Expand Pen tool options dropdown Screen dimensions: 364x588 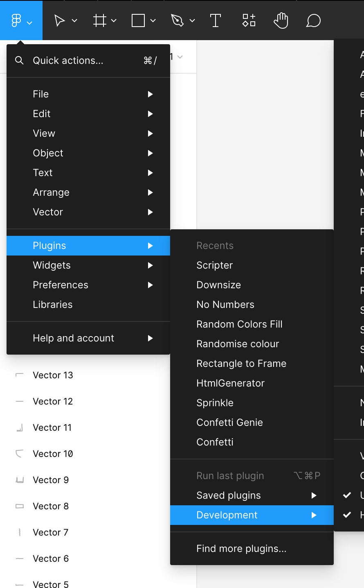[x=192, y=20]
